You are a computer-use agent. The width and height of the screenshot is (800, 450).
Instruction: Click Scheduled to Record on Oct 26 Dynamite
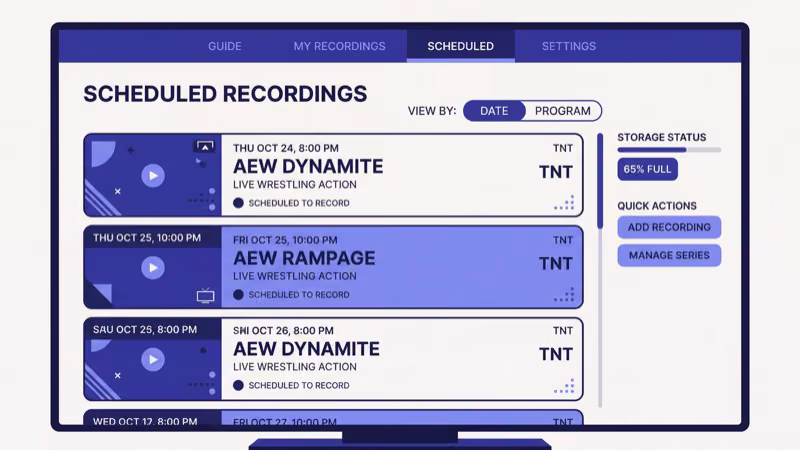299,385
